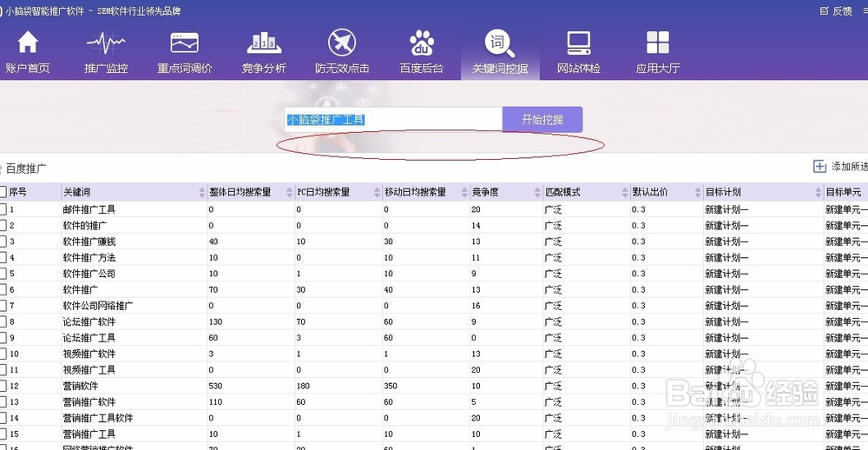Sort by PC日均搜索量 column arrows
This screenshot has height=450, width=868.
pyautogui.click(x=377, y=192)
